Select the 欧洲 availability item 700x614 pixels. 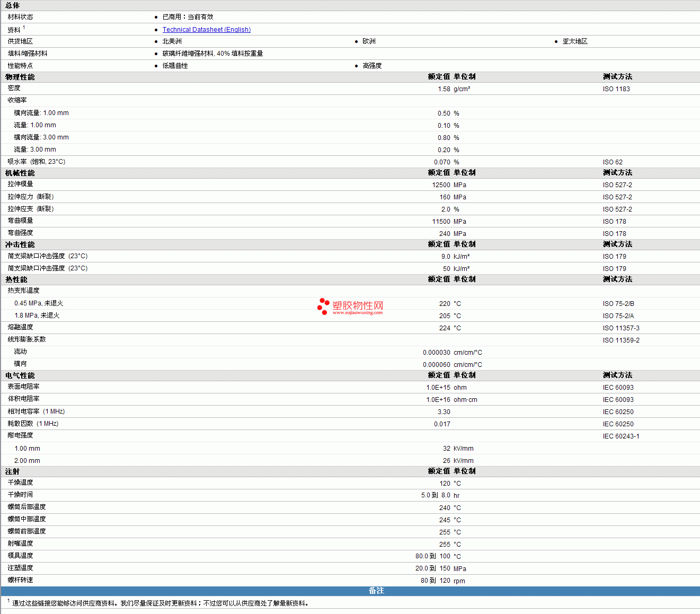[369, 41]
